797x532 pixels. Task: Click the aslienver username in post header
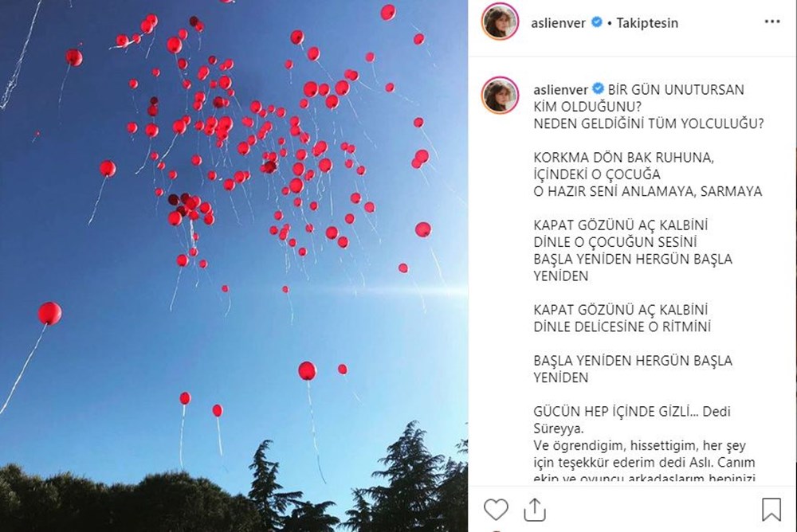click(x=558, y=23)
